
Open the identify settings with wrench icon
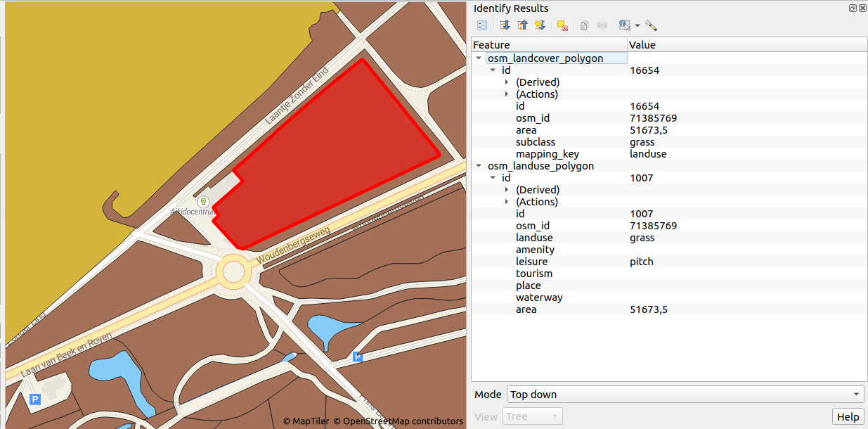651,25
